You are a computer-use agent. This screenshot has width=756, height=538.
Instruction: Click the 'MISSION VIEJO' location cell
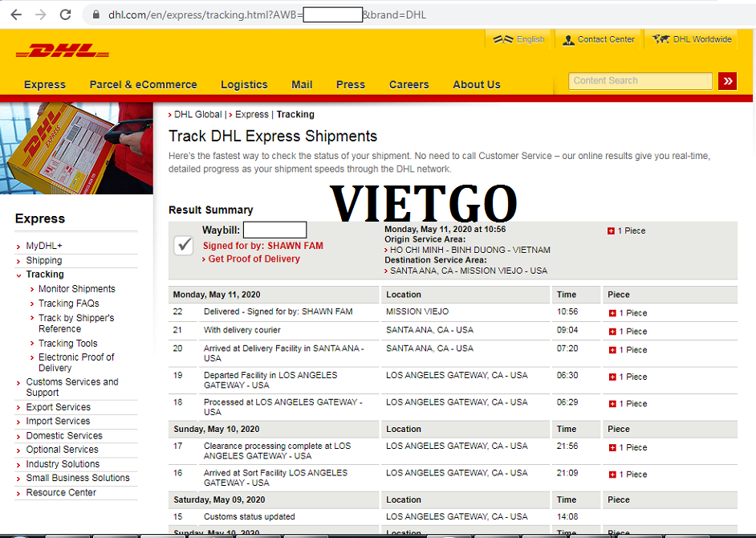417,312
